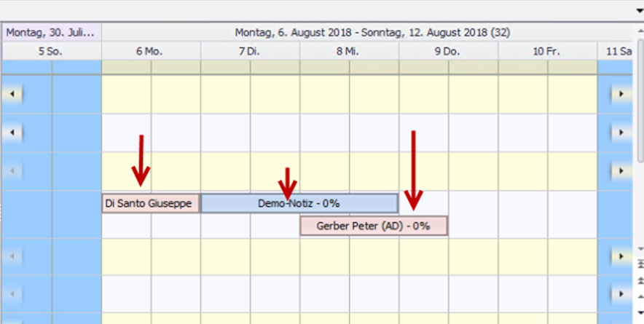Click the 6 Mo. day header
Screen dimensions: 644x324
point(151,52)
